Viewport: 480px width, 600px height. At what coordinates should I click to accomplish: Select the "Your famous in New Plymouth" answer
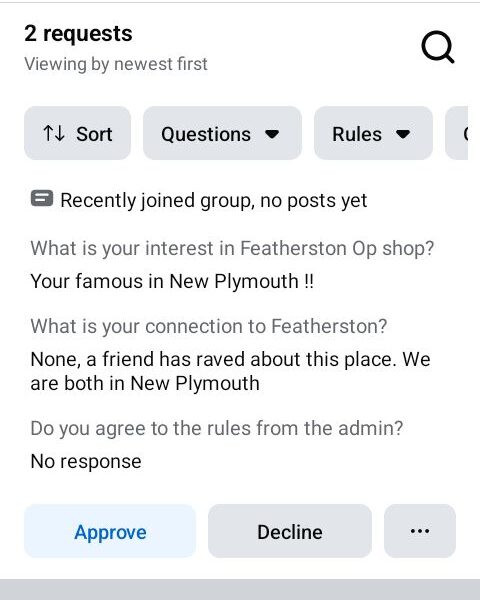coord(172,282)
